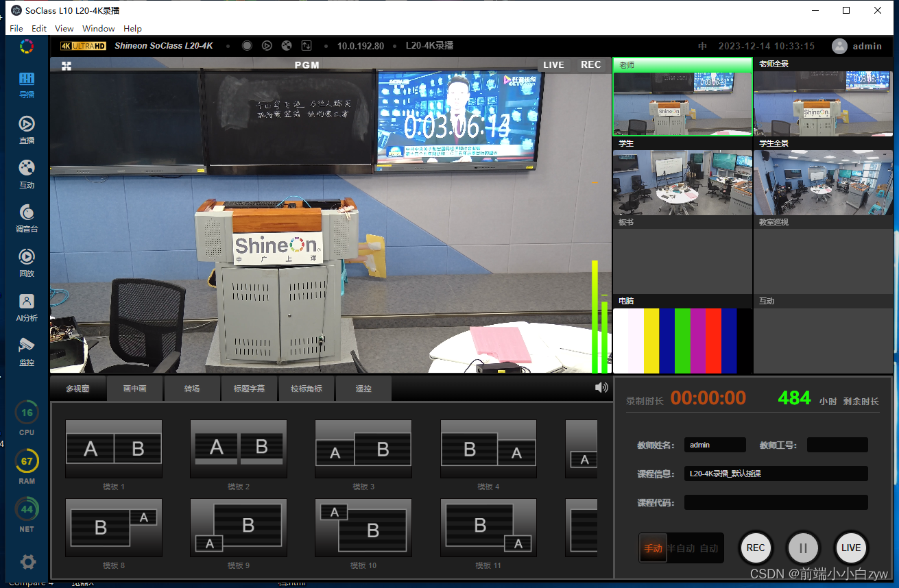Expand PGM preview to fullscreen
The image size is (899, 588).
pos(67,66)
